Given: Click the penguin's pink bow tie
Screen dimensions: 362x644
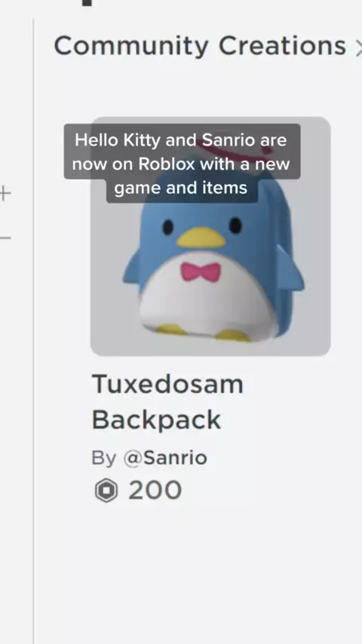Looking at the screenshot, I should coord(201,272).
